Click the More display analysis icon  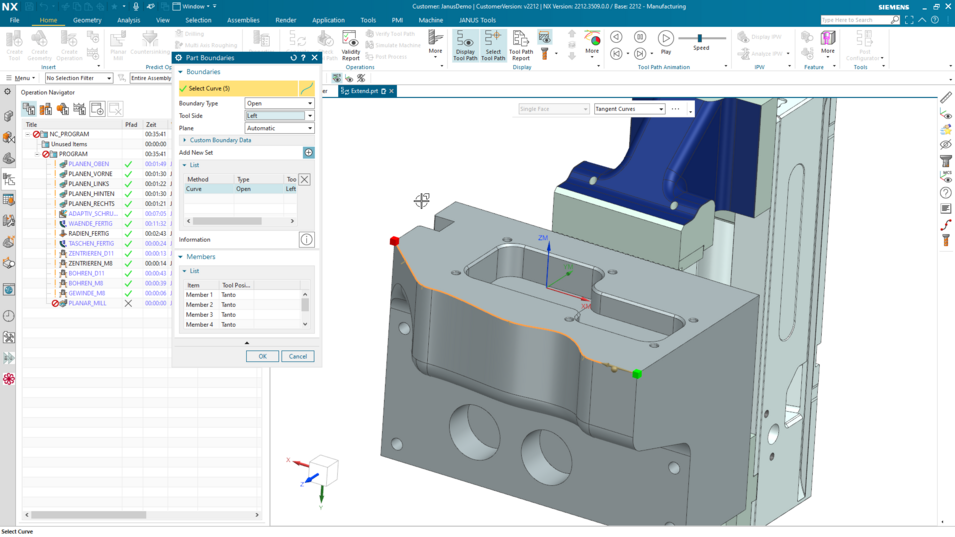coord(592,41)
